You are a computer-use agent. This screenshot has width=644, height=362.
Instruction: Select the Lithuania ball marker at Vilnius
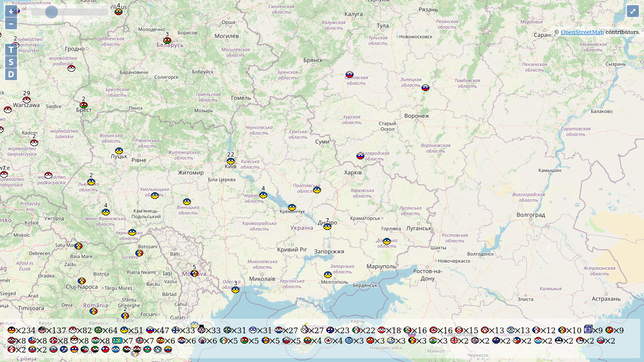click(118, 12)
